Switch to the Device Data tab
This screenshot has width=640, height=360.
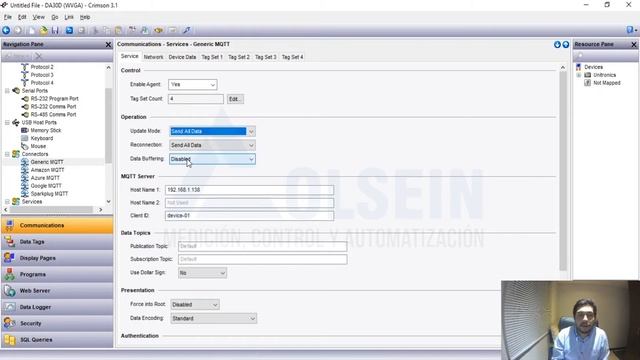point(182,57)
